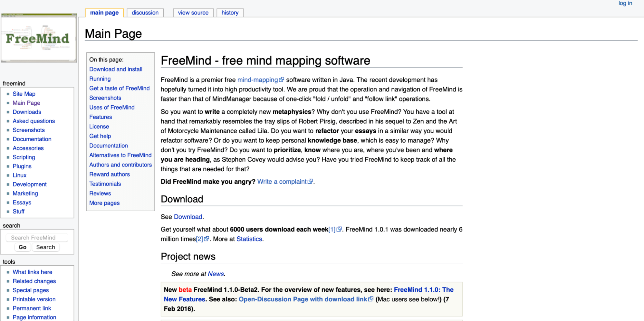Jump to Get a taste of FreeMind
The width and height of the screenshot is (644, 321).
pyautogui.click(x=120, y=88)
